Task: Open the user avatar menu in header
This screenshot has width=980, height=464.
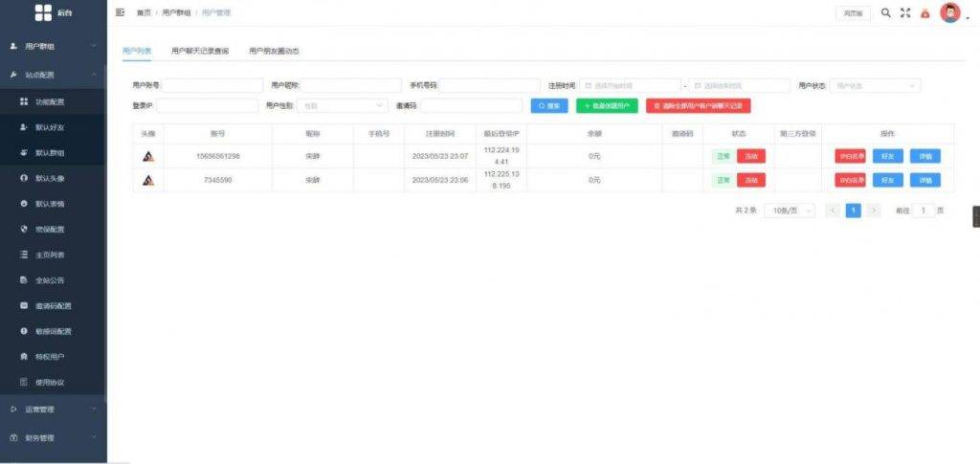Action: coord(949,12)
